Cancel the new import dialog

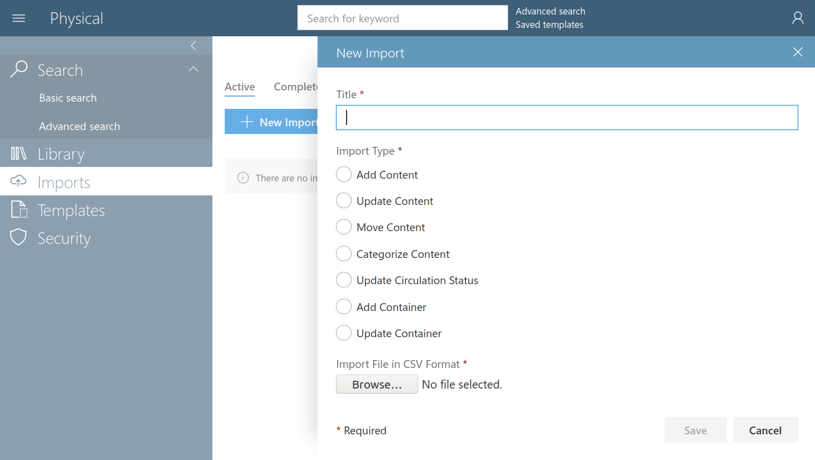point(765,430)
